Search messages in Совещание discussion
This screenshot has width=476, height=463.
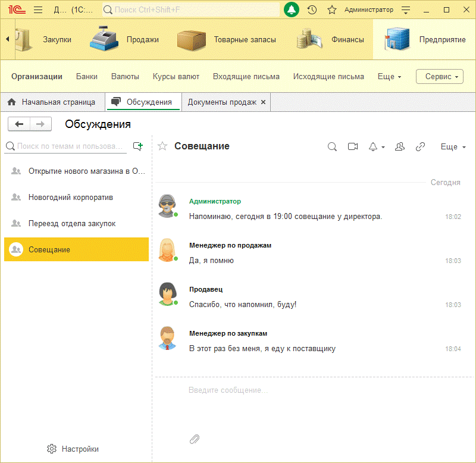coord(333,146)
